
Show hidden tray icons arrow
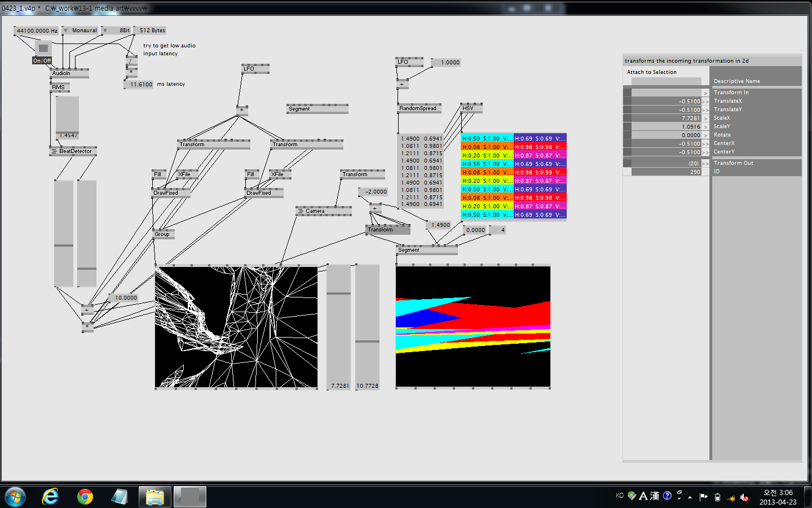(690, 497)
